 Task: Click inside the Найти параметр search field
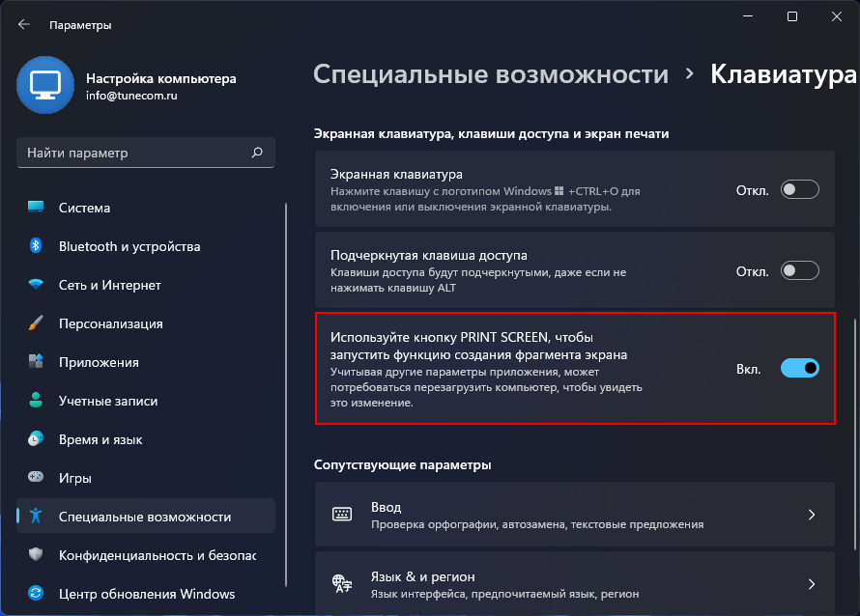146,153
